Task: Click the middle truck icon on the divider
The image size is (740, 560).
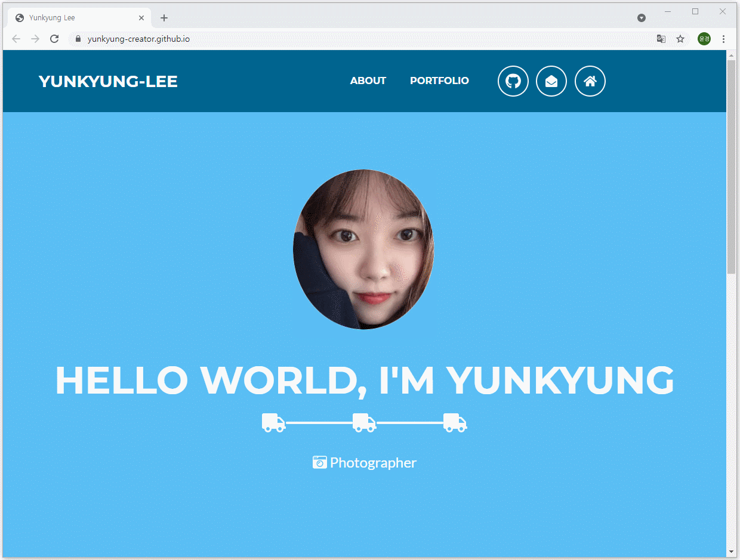Action: (363, 422)
